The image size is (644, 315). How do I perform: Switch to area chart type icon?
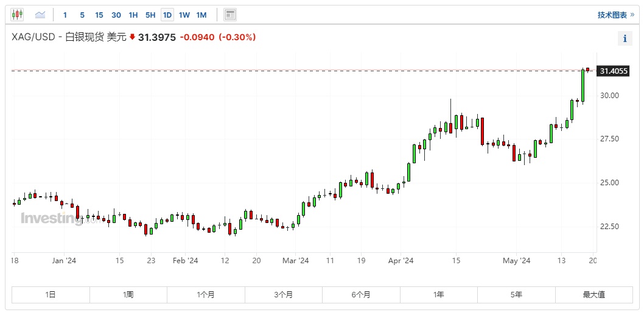[x=40, y=15]
